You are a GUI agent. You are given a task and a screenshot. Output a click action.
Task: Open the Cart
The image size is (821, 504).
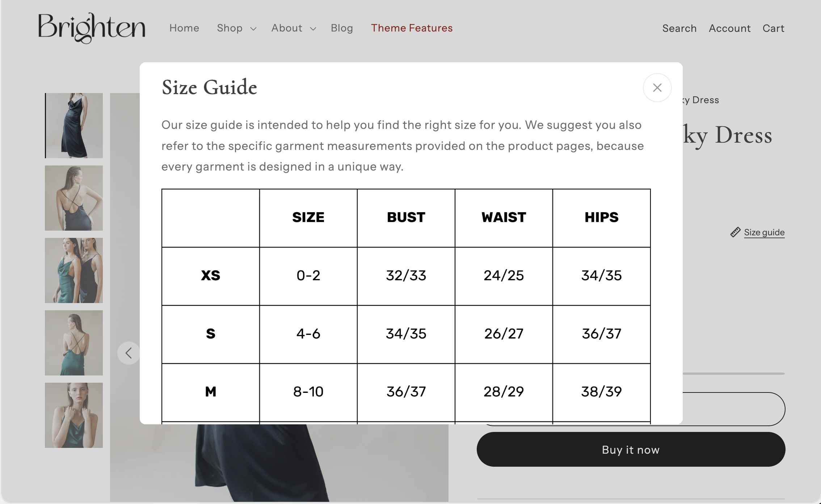coord(773,28)
